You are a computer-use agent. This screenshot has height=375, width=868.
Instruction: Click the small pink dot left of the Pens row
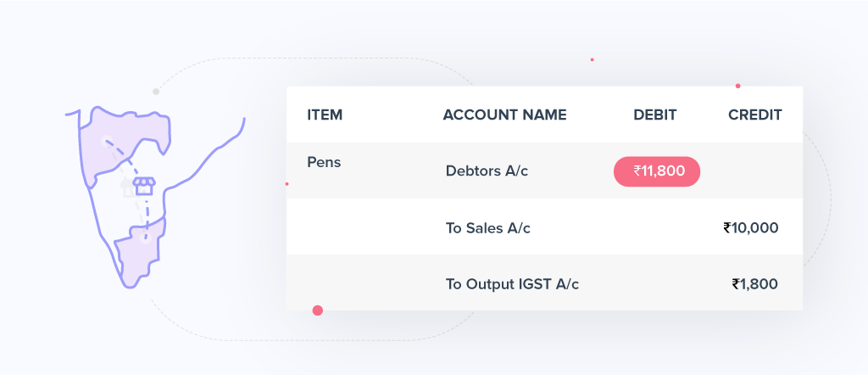click(x=287, y=183)
